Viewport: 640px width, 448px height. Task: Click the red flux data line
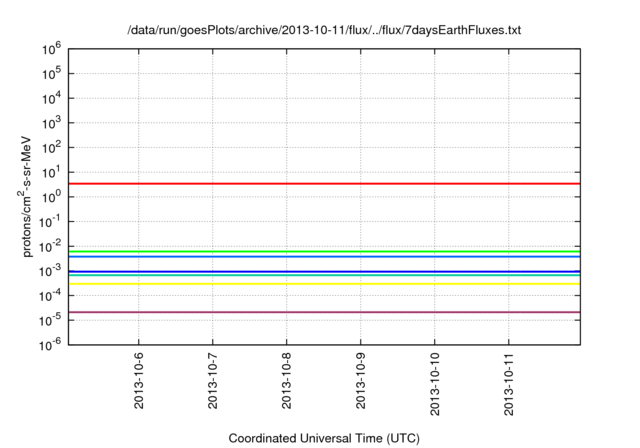[x=324, y=184]
